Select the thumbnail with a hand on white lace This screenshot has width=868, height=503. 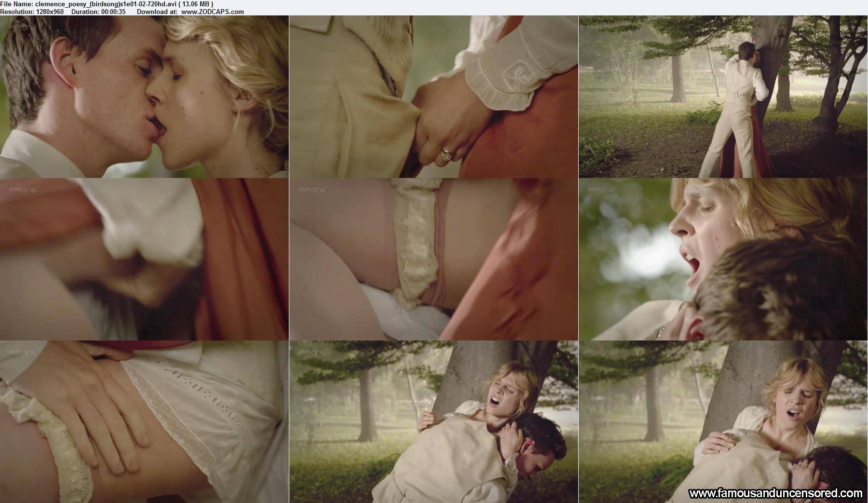coord(144,422)
